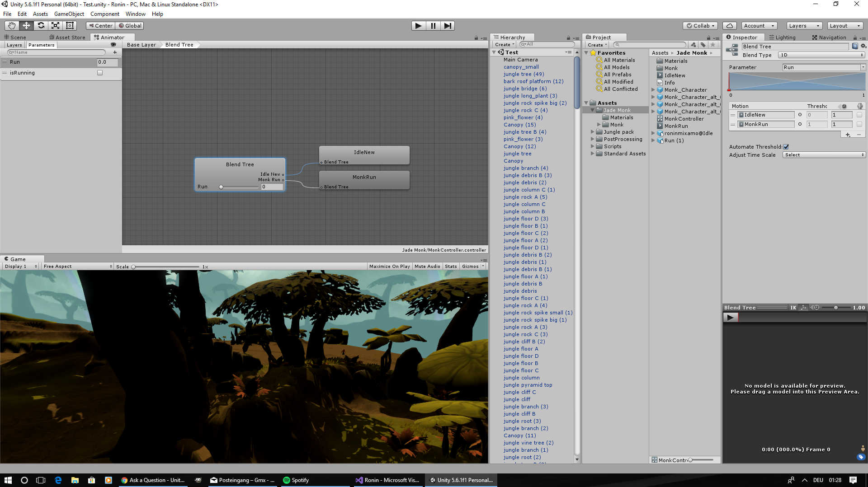This screenshot has height=487, width=868.
Task: Click the time scale column icon in Motion list
Action: [x=844, y=106]
